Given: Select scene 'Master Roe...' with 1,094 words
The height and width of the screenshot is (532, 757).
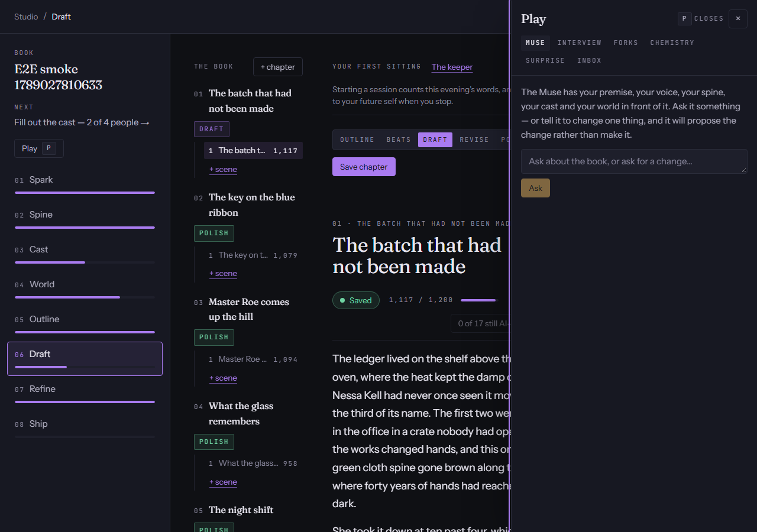Looking at the screenshot, I should coord(253,359).
